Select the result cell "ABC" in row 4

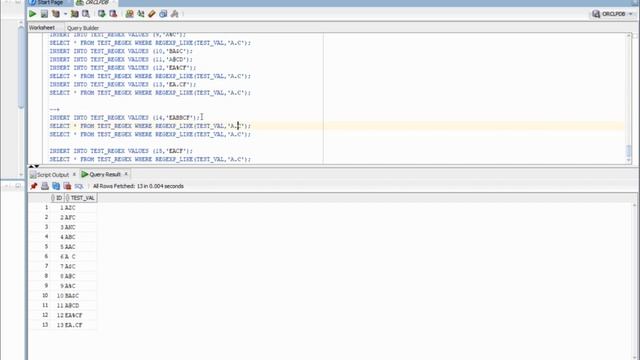[x=81, y=237]
